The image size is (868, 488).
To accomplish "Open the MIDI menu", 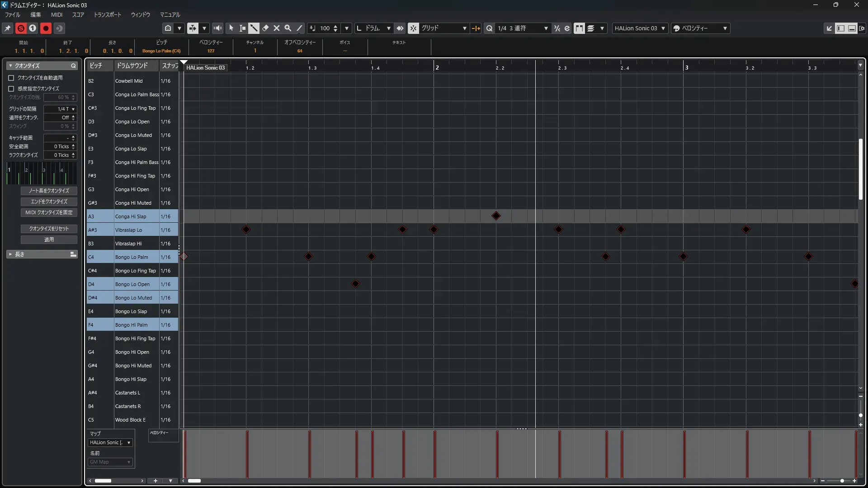I will click(57, 14).
